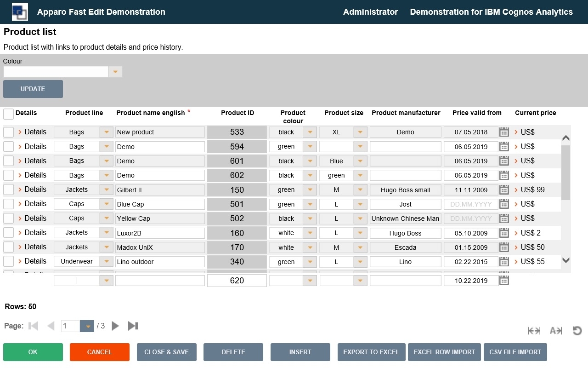Select the checkbox for Lino outdoor row
588x368 pixels.
click(x=8, y=261)
